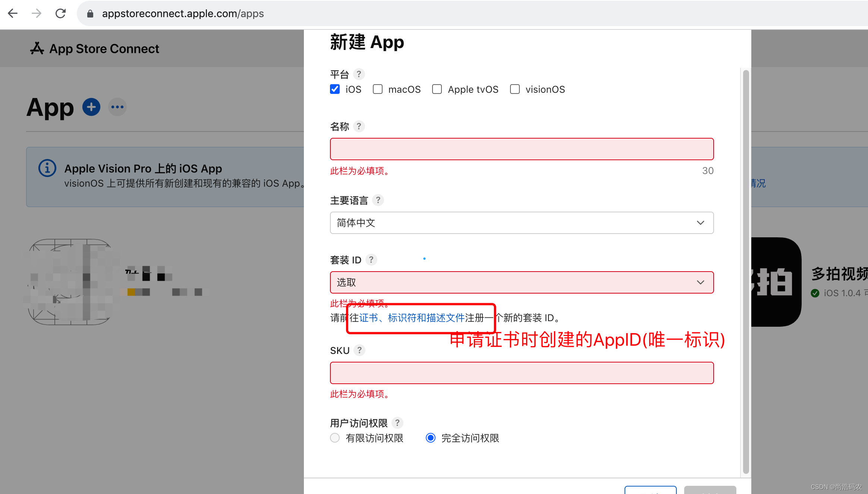Viewport: 868px width, 494px height.
Task: Click the 证书、标识符和描述文件 link
Action: click(x=411, y=318)
